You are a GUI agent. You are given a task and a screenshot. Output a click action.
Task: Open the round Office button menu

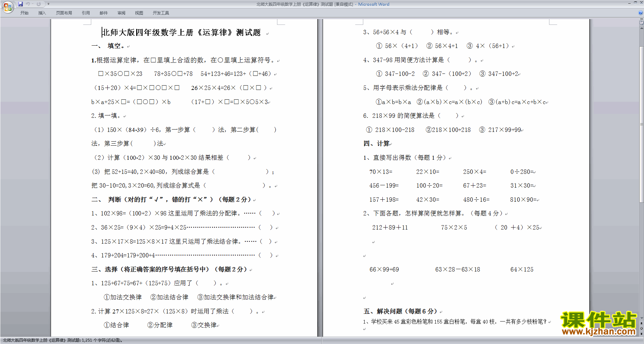pyautogui.click(x=7, y=7)
